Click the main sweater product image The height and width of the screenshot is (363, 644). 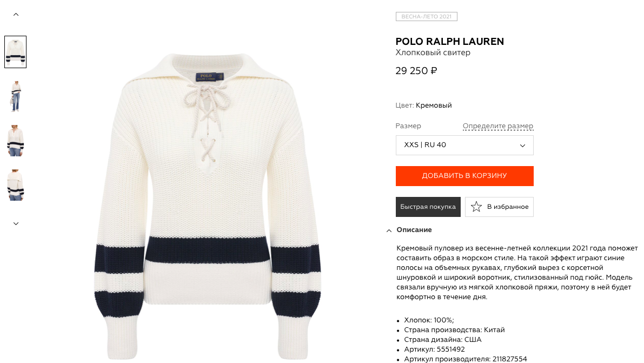[x=208, y=206]
